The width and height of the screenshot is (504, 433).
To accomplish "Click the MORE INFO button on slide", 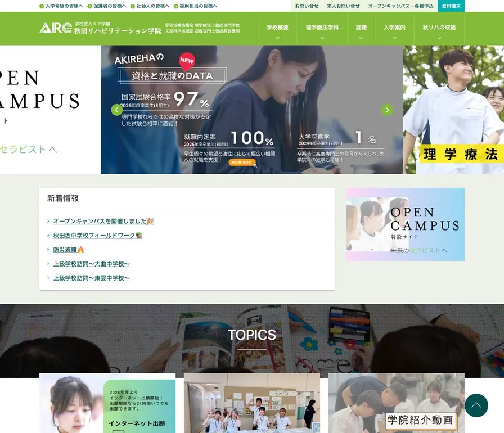I will click(x=242, y=163).
